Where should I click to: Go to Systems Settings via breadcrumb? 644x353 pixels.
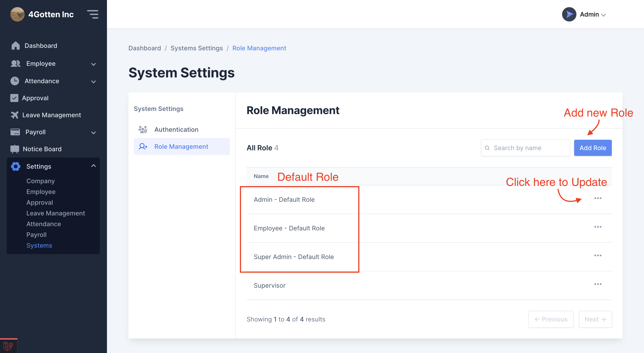(196, 48)
